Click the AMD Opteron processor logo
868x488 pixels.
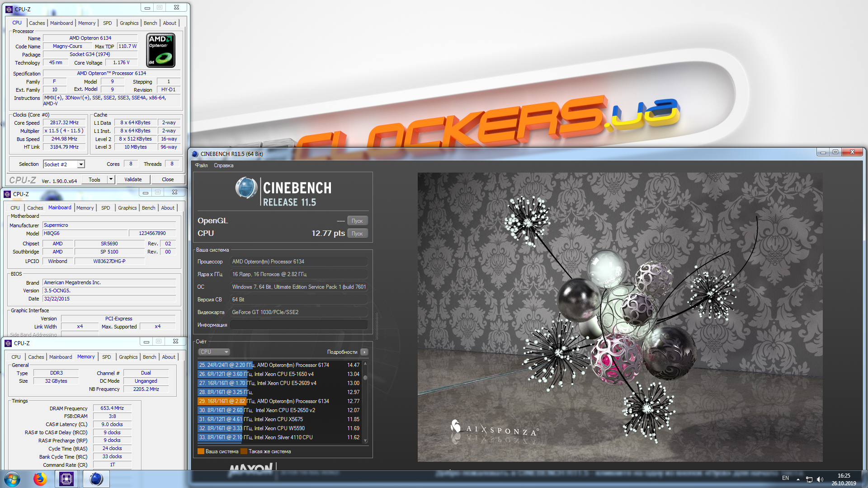(x=160, y=51)
